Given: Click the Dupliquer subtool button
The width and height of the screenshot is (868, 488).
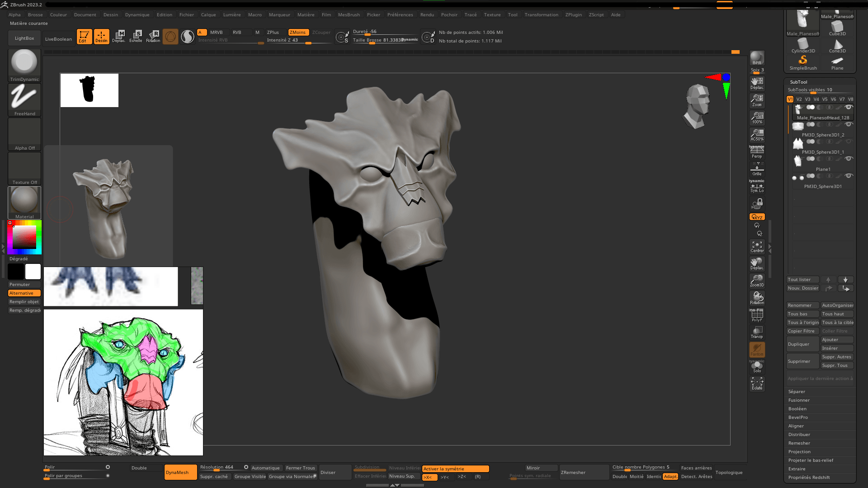Looking at the screenshot, I should pyautogui.click(x=802, y=344).
